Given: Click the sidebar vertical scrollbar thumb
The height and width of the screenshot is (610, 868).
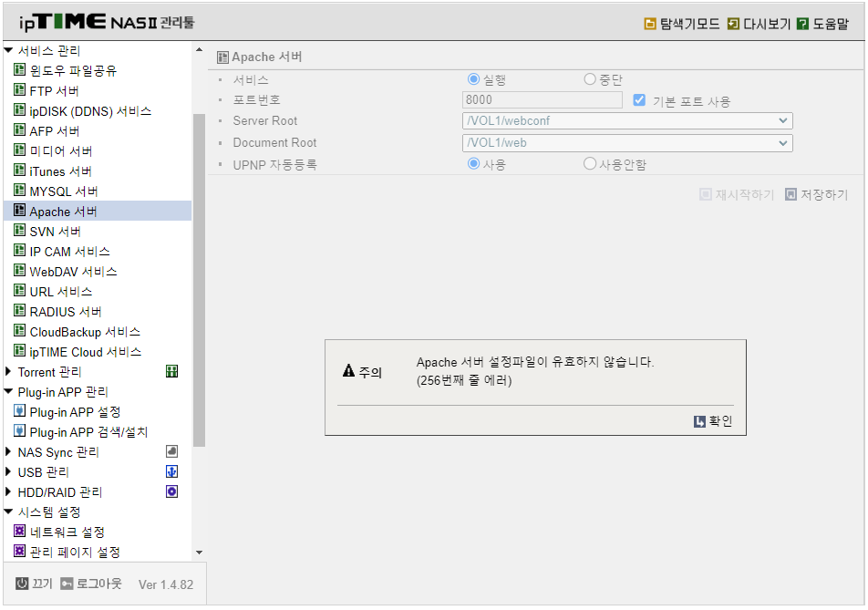Looking at the screenshot, I should tap(199, 280).
